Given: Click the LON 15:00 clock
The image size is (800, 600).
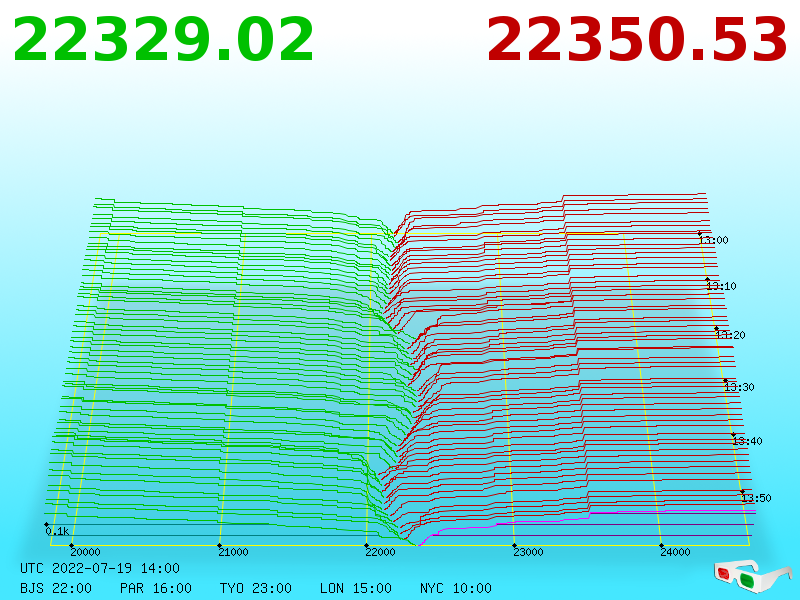Looking at the screenshot, I should (356, 588).
